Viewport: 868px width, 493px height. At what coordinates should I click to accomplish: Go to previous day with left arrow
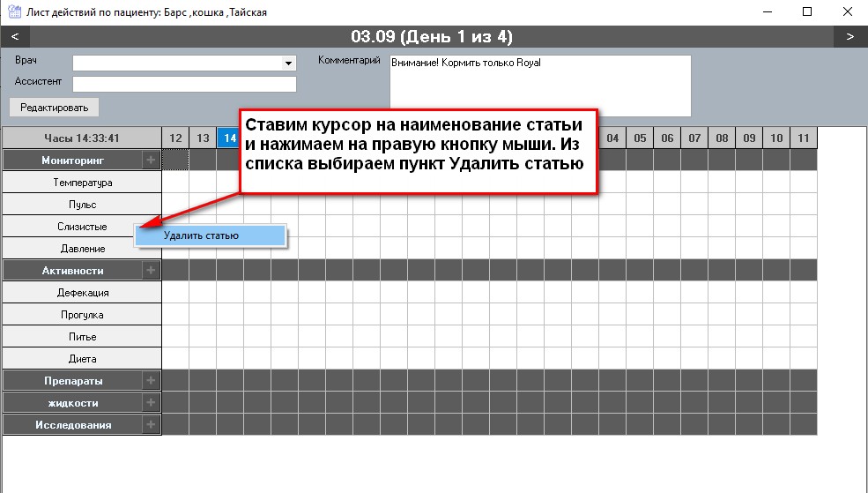pos(15,37)
